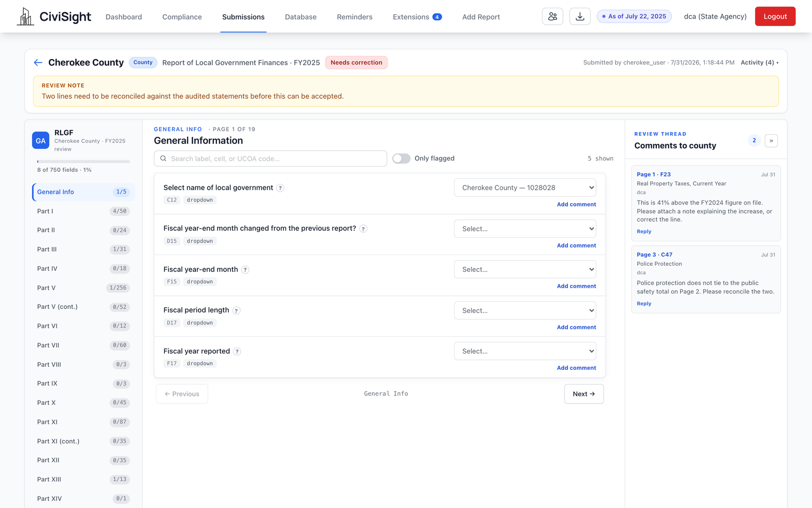Open help icon beside Fiscal year reported
Viewport: 812px width, 508px height.
pyautogui.click(x=237, y=352)
